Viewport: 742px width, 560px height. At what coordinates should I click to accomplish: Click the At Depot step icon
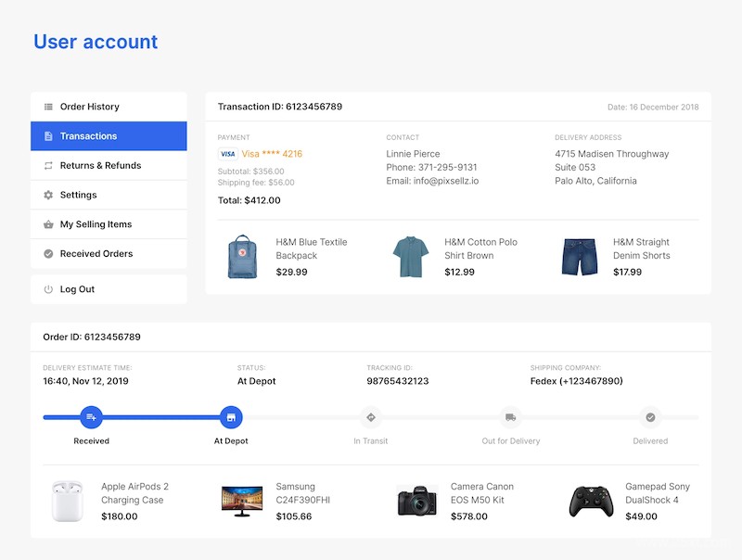(x=231, y=417)
